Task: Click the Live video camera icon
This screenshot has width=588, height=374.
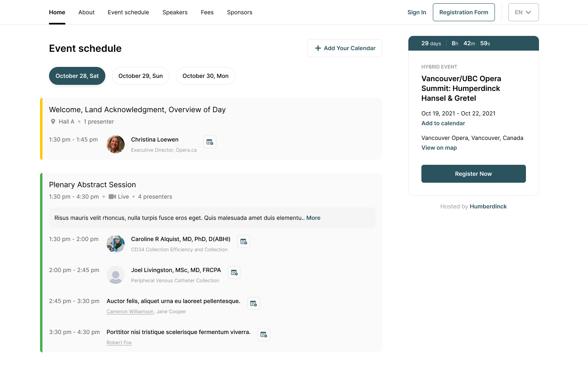Action: (112, 196)
